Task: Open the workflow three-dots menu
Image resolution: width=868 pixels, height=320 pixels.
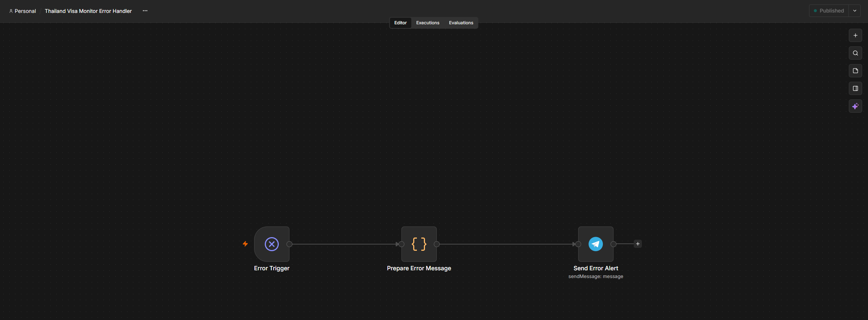Action: click(145, 11)
